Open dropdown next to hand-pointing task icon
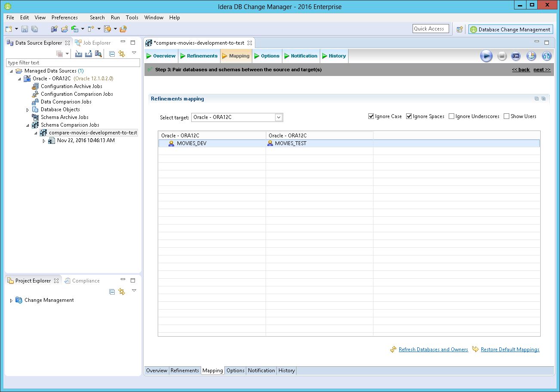This screenshot has height=392, width=560. click(115, 29)
